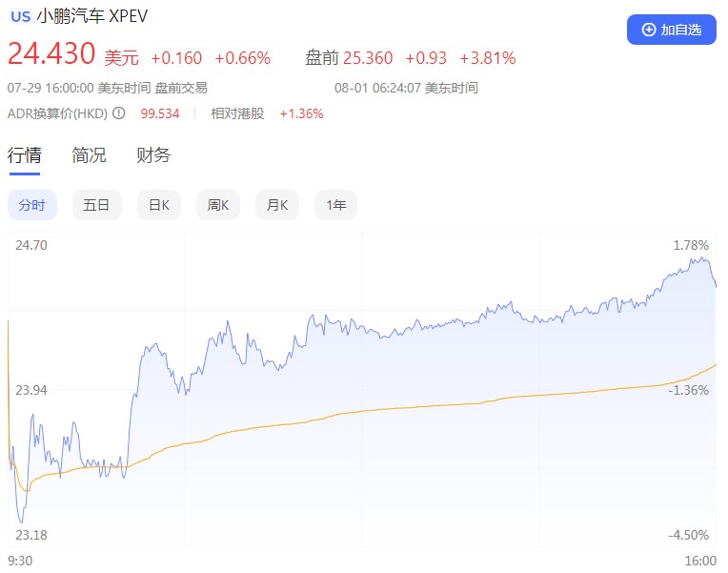Choose the 月K chart period
The width and height of the screenshot is (728, 573).
(277, 205)
